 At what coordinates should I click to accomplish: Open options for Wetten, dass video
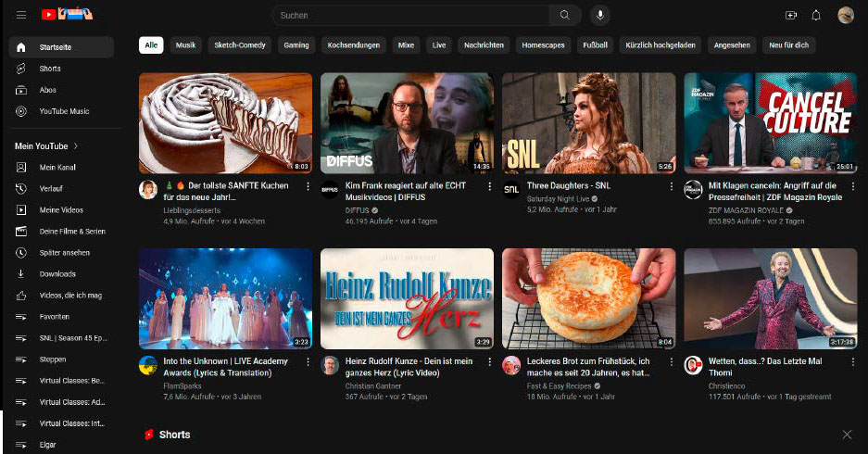coord(853,362)
